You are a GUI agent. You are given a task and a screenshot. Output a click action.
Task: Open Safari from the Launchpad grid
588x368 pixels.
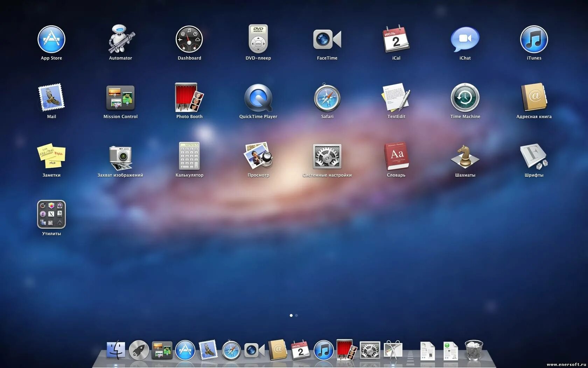click(x=327, y=98)
